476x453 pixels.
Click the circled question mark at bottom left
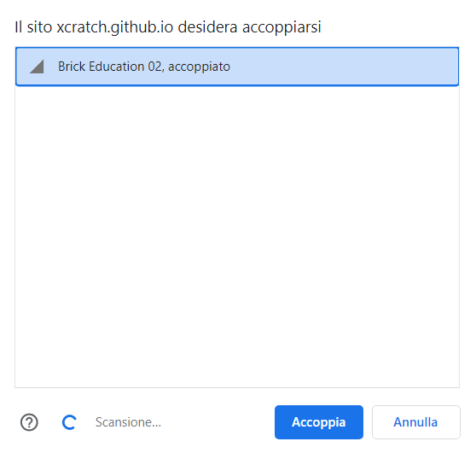coord(29,422)
